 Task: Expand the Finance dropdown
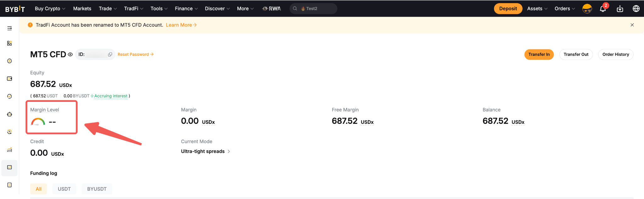coord(186,8)
